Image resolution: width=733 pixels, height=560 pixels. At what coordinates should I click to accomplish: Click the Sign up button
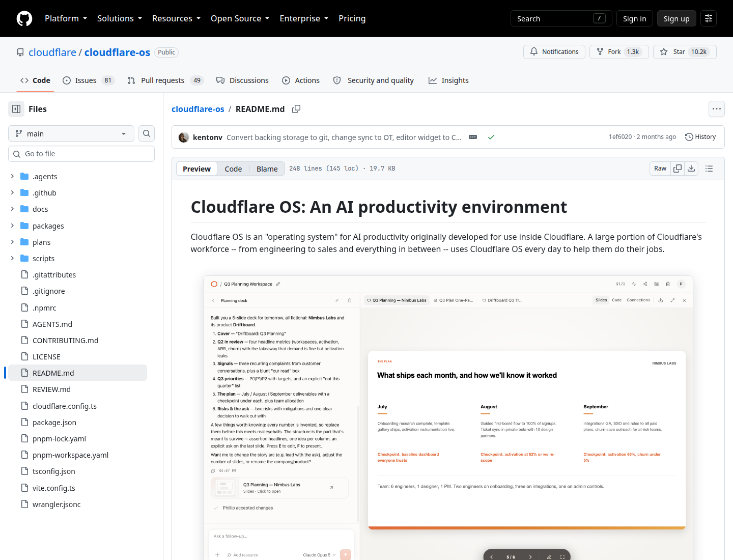676,18
